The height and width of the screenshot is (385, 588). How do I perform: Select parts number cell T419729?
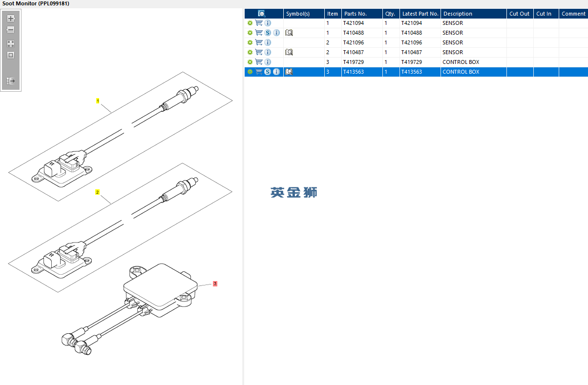pyautogui.click(x=362, y=62)
